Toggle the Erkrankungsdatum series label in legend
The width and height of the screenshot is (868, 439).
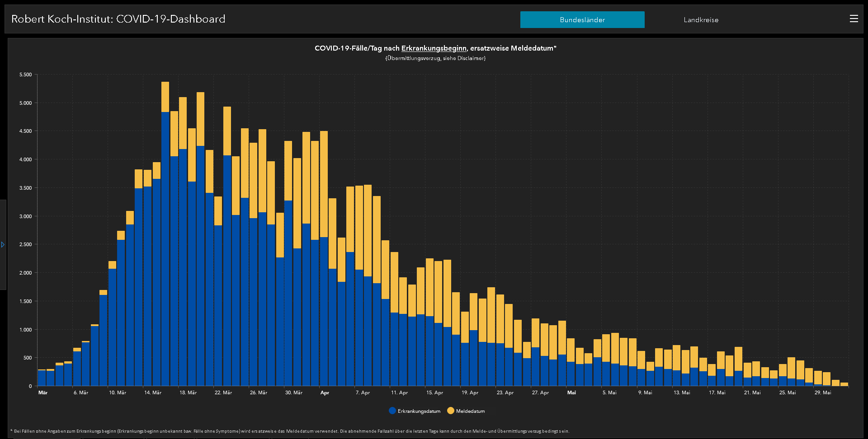419,411
